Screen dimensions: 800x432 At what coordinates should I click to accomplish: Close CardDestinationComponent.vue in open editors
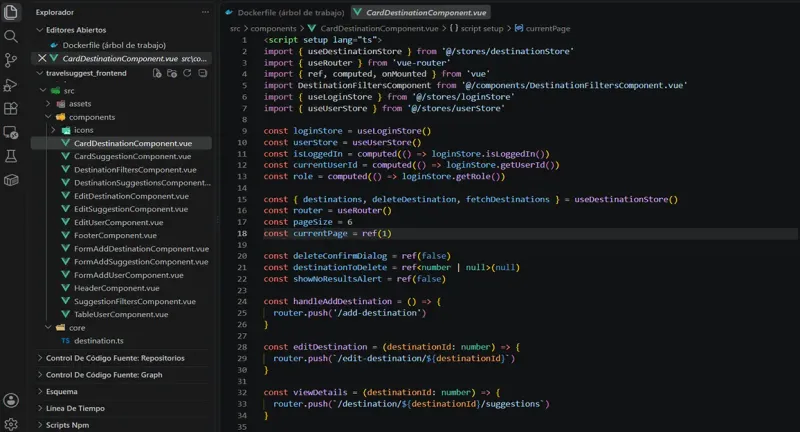pyautogui.click(x=42, y=58)
